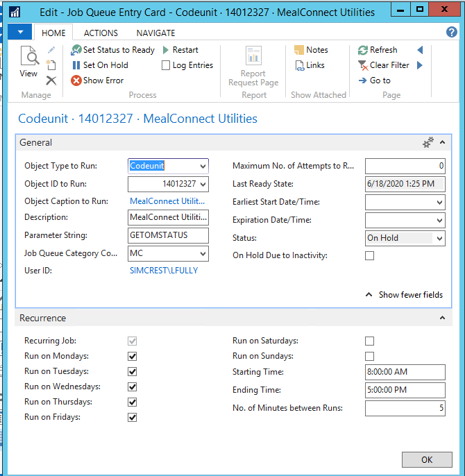Open the Object Type to Run dropdown
The width and height of the screenshot is (465, 476).
tap(203, 167)
